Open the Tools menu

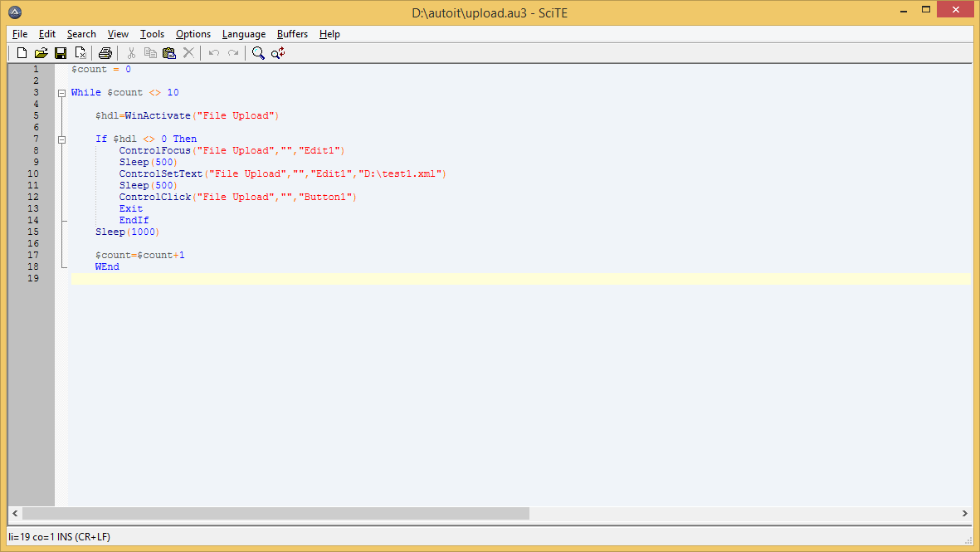pyautogui.click(x=152, y=34)
